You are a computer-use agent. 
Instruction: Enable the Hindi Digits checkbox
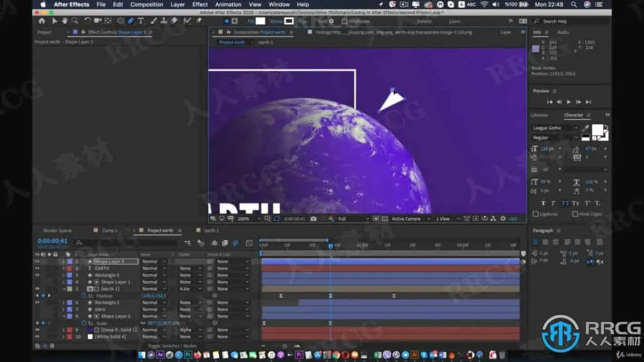coord(575,214)
